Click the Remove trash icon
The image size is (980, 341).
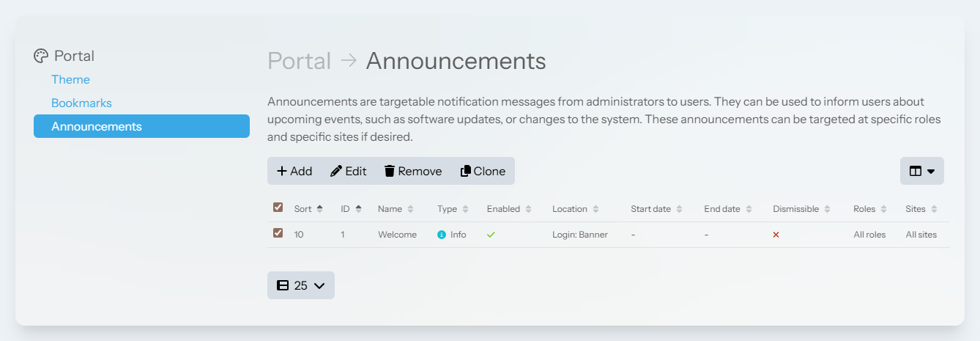(390, 171)
